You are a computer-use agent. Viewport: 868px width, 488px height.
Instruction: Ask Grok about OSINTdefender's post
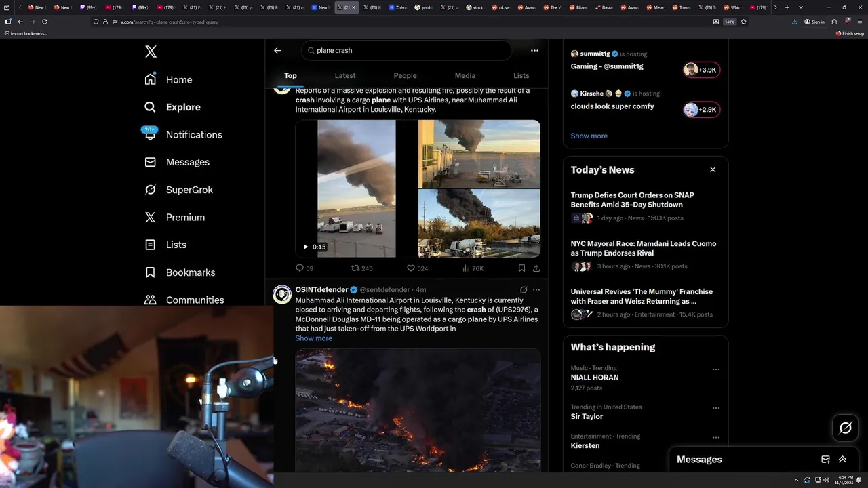pos(524,289)
